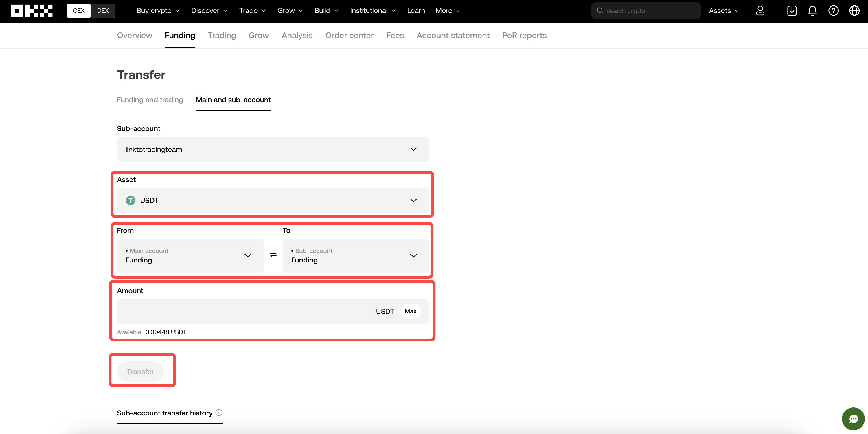Open the help center icon
The width and height of the screenshot is (868, 434).
point(833,10)
